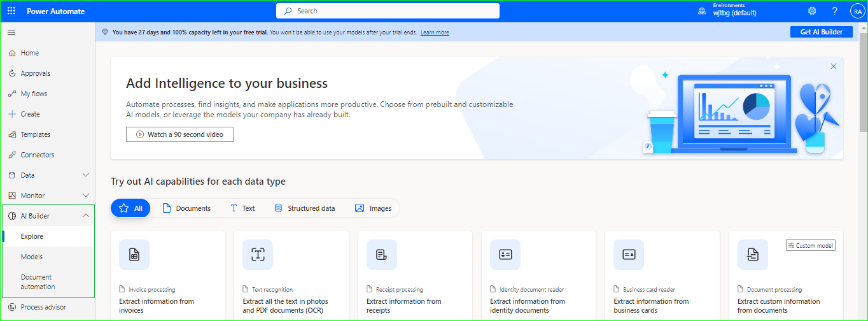Viewport: 868px width, 321px height.
Task: Select the Text filter tab
Action: [242, 208]
